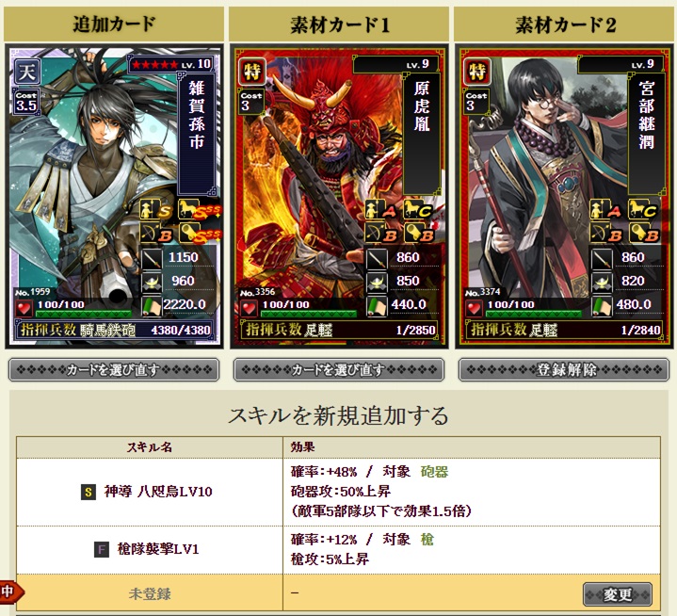Image resolution: width=677 pixels, height=616 pixels.
Task: Click the scroll intelligence icon on 宮部継潤 card
Action: 602,306
